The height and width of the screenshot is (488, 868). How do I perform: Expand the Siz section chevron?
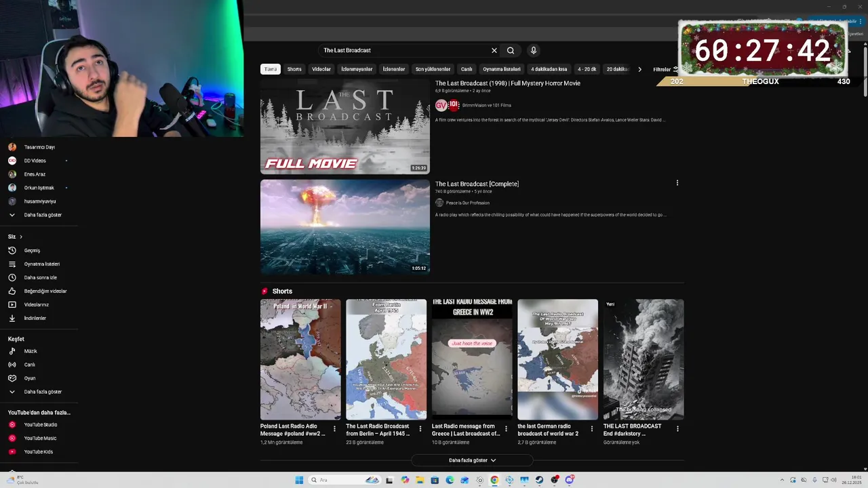click(21, 237)
